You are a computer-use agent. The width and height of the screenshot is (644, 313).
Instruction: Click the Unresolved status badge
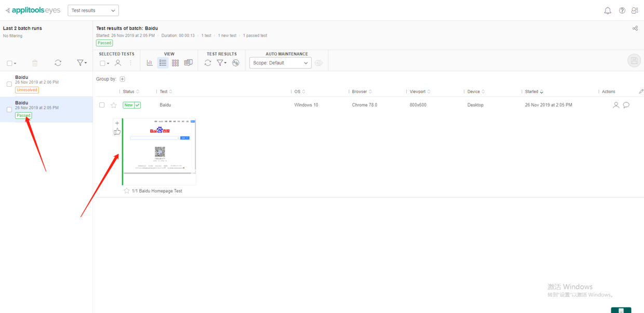pos(27,90)
